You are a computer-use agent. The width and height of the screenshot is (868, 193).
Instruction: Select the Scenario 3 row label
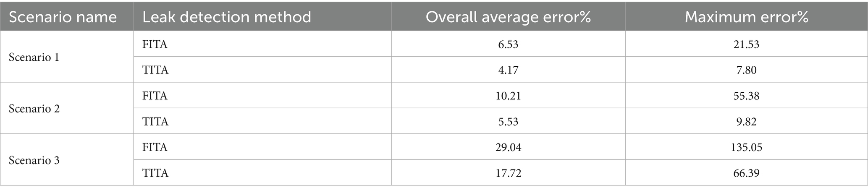pyautogui.click(x=34, y=160)
